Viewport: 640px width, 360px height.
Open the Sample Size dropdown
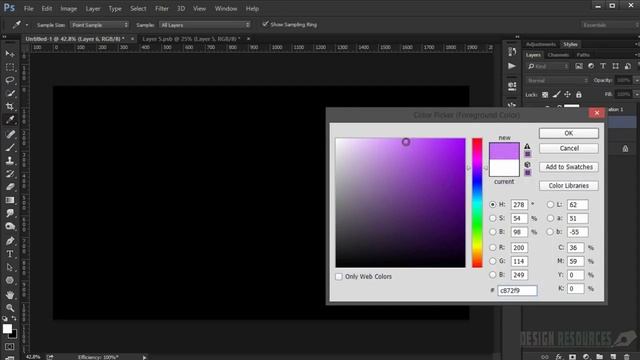(x=99, y=25)
